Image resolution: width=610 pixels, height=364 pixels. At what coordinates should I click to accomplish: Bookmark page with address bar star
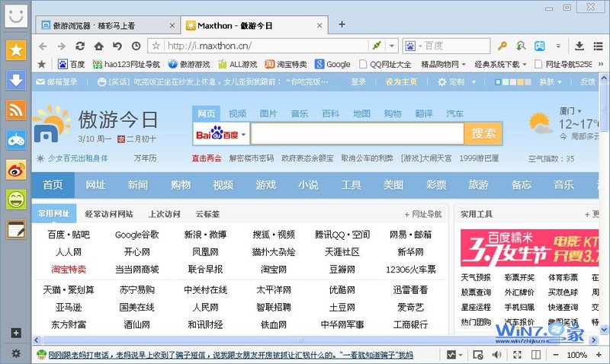(x=156, y=46)
